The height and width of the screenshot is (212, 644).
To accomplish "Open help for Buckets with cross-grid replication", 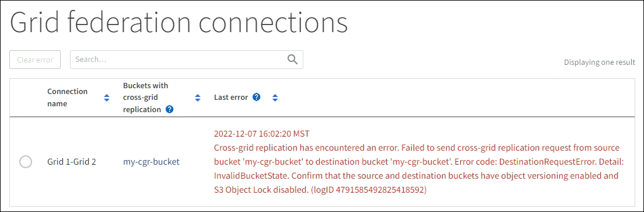I will coord(169,110).
